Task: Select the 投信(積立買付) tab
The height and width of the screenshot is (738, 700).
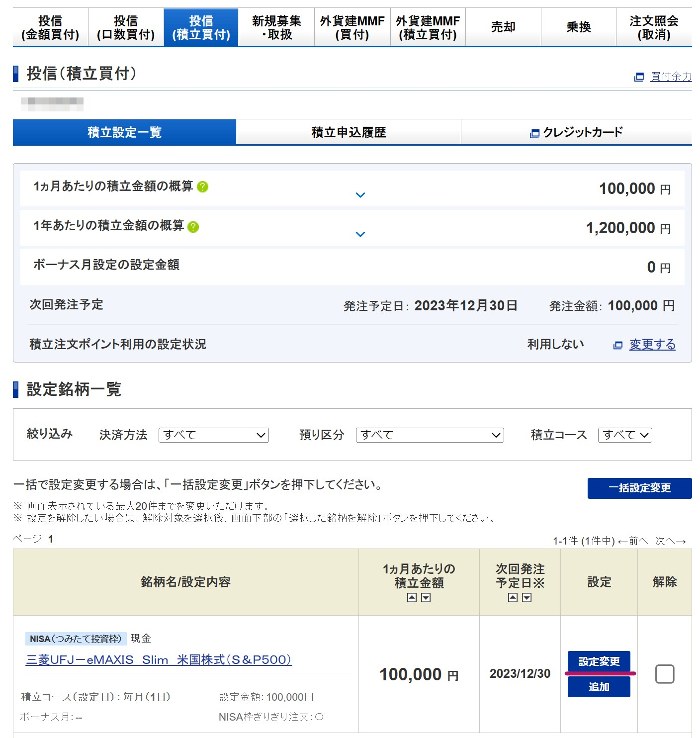Action: (x=201, y=27)
